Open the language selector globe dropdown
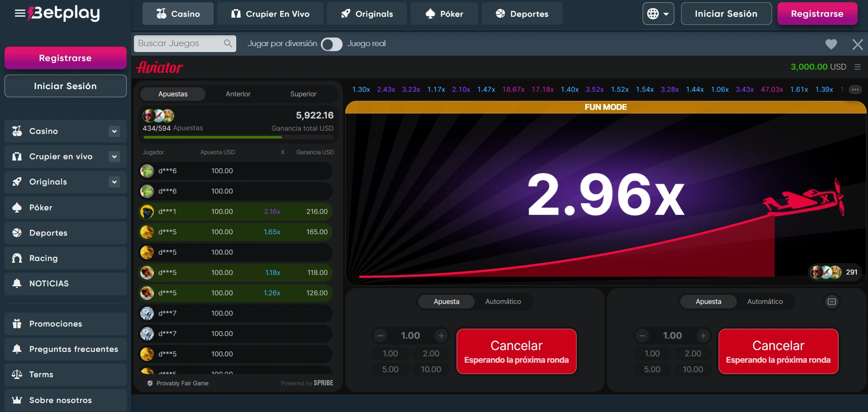The width and height of the screenshot is (868, 412). pos(658,14)
